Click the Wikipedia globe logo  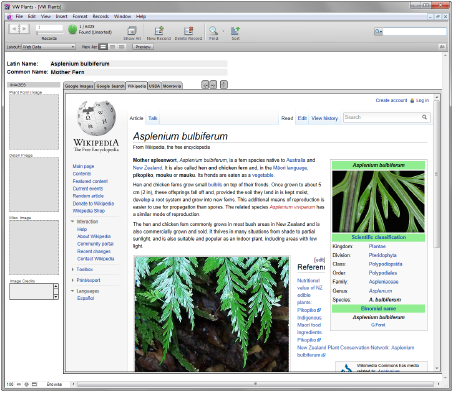tap(96, 118)
